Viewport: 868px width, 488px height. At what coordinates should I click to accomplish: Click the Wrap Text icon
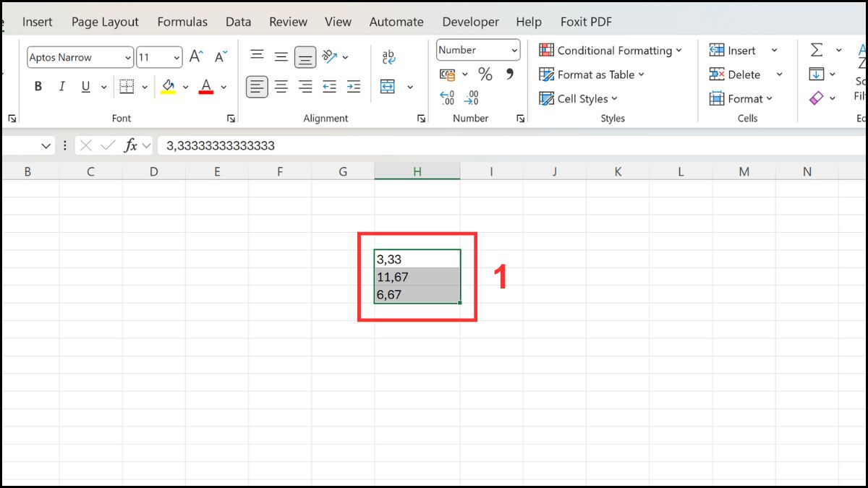coord(388,55)
